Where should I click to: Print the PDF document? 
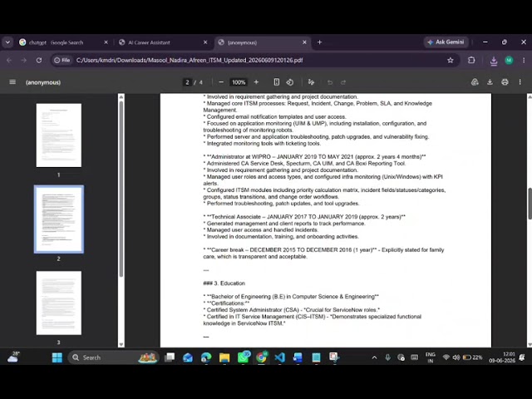pyautogui.click(x=505, y=82)
